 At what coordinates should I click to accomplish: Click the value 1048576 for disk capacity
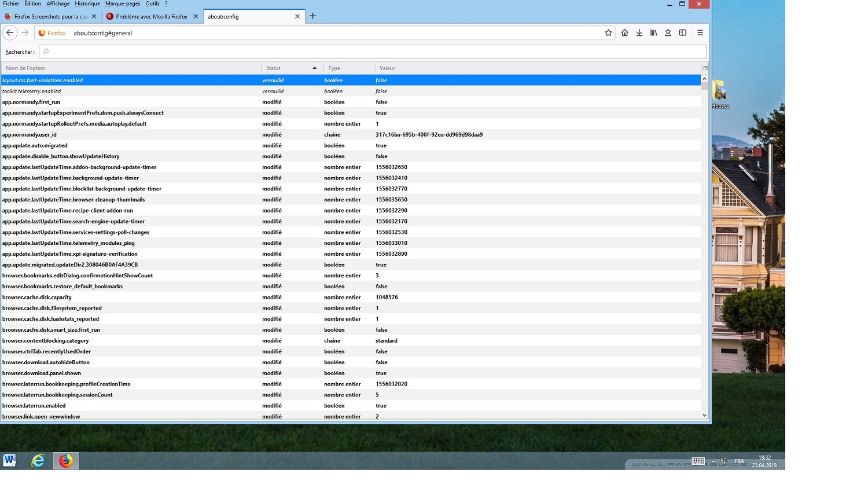pos(387,297)
